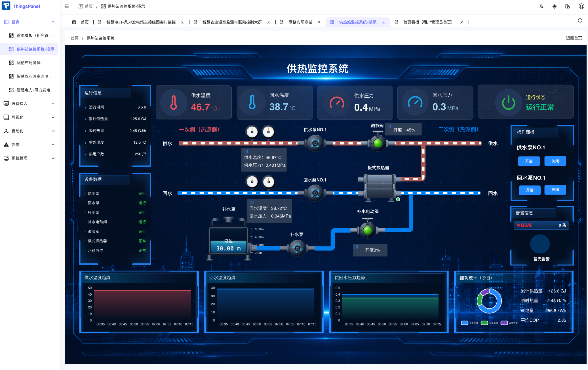
Task: Turn off 供水泵NO.1 with 关闭 button
Action: click(x=555, y=161)
